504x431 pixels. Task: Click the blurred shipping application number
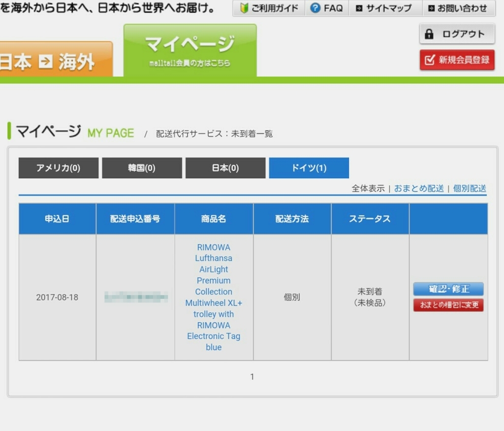click(136, 297)
